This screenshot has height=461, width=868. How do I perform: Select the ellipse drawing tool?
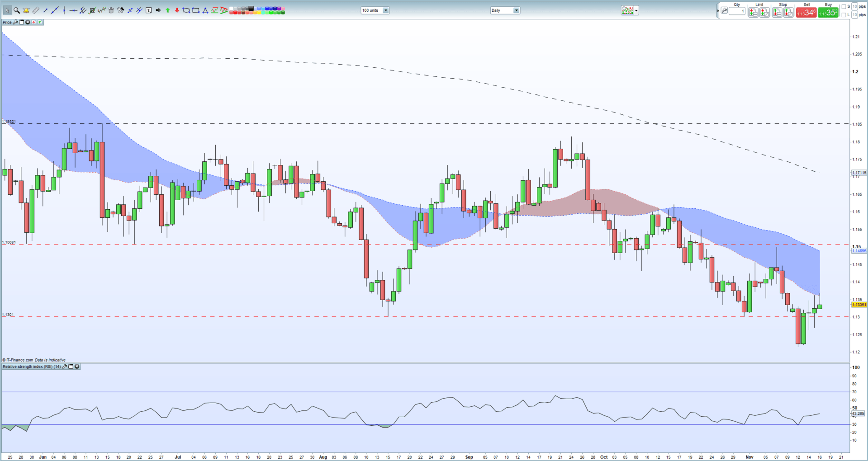pyautogui.click(x=186, y=10)
